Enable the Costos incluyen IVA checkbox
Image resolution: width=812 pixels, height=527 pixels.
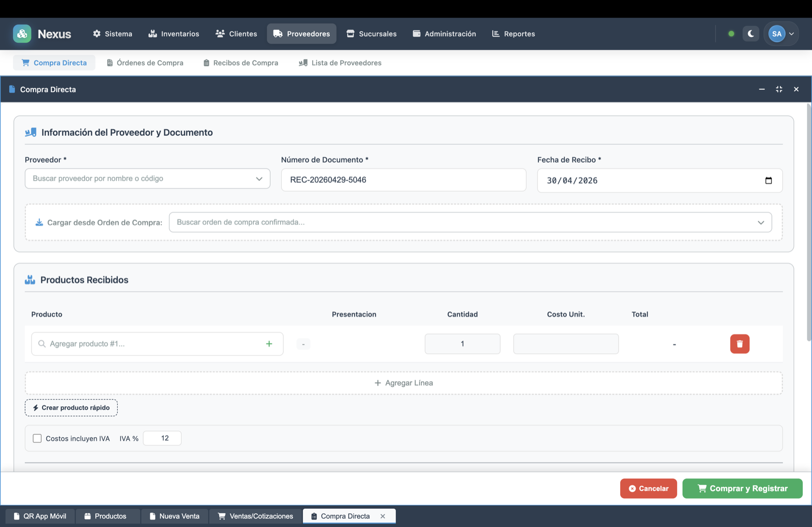coord(37,438)
